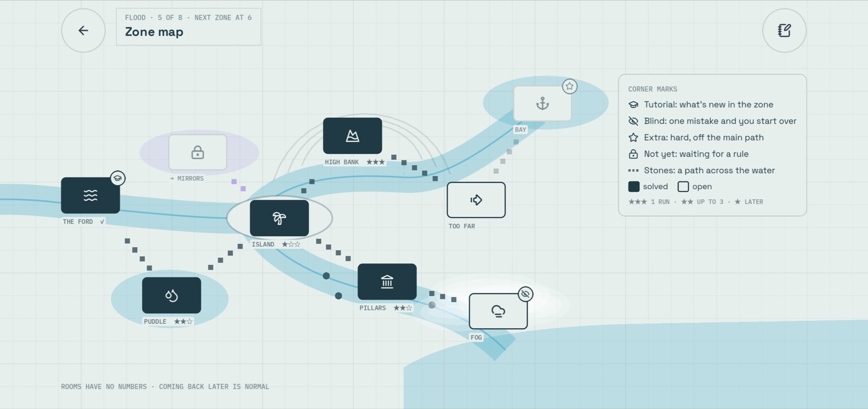Click the 'ISLAND' room label

(x=263, y=244)
